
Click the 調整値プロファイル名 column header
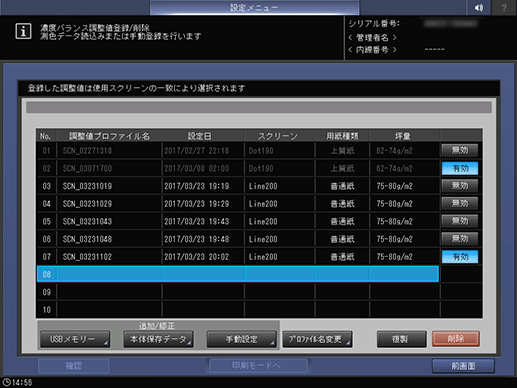(x=109, y=136)
